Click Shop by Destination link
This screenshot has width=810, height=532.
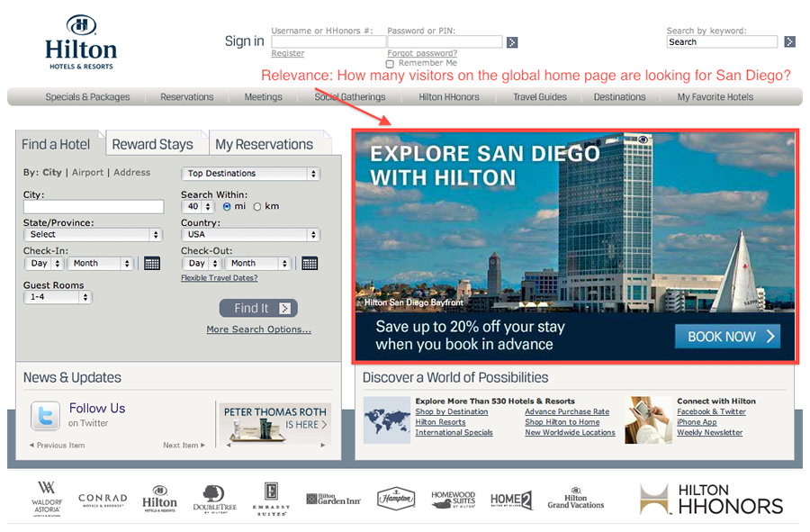pos(452,411)
